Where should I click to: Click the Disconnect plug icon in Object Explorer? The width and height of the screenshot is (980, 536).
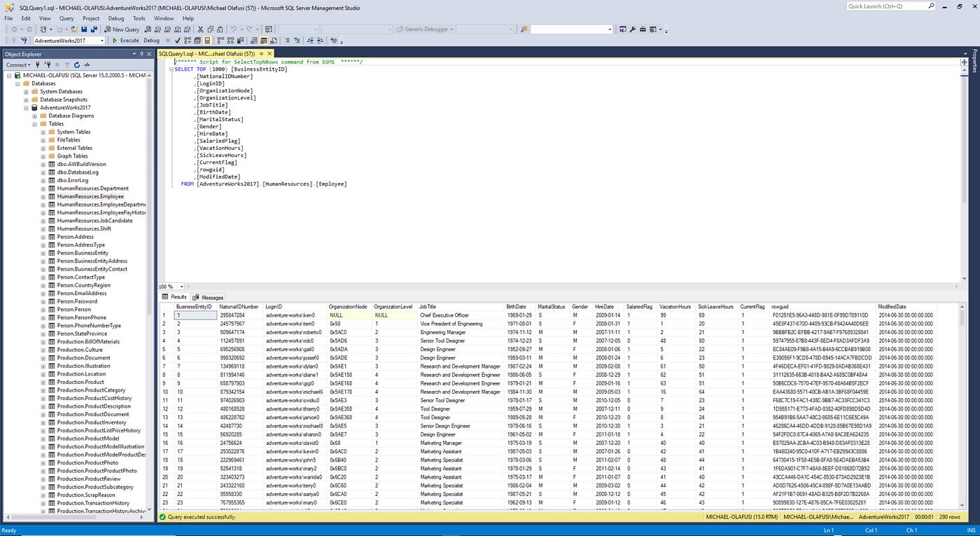coord(48,65)
